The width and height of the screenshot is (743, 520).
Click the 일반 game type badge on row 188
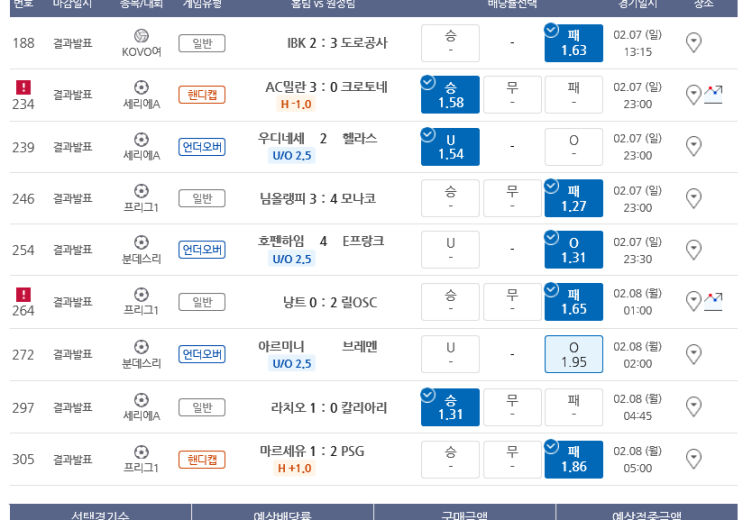pyautogui.click(x=202, y=43)
